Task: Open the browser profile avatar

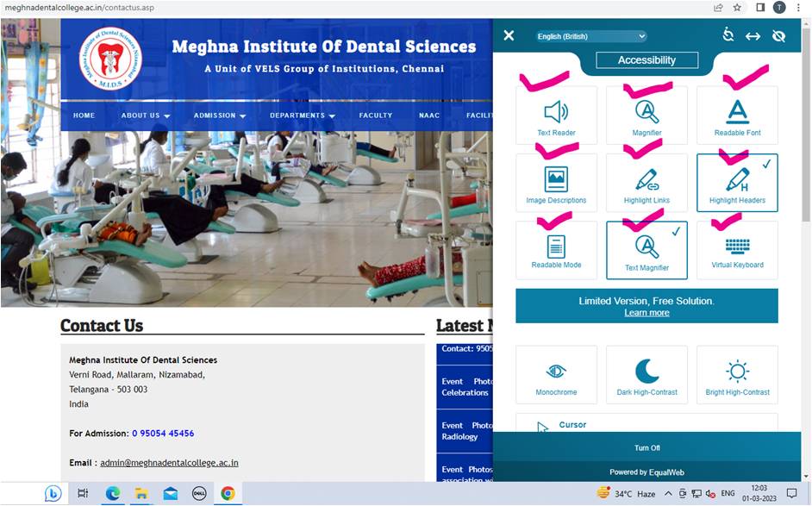Action: pyautogui.click(x=779, y=7)
